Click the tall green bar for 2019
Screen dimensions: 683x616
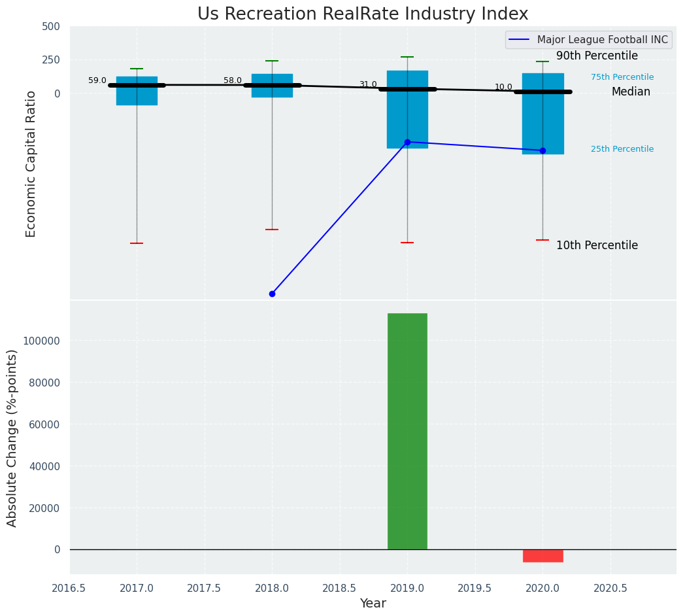(x=407, y=432)
